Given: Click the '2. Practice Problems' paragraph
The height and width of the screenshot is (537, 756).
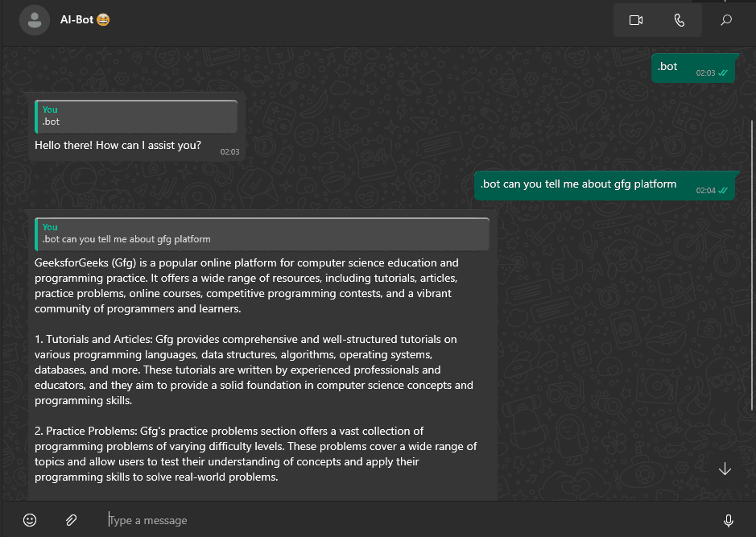Looking at the screenshot, I should click(255, 453).
